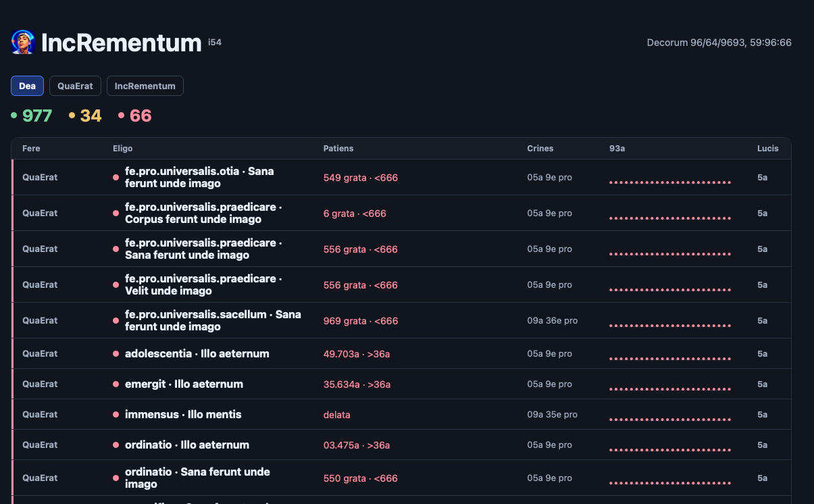The image size is (814, 504).
Task: Click the red 66 status count
Action: (135, 116)
